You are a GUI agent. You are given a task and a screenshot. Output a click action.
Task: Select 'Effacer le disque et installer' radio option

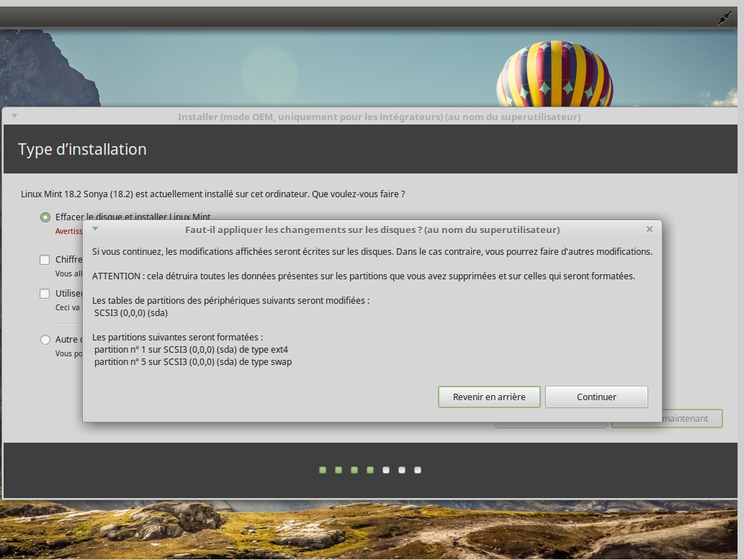pos(45,217)
